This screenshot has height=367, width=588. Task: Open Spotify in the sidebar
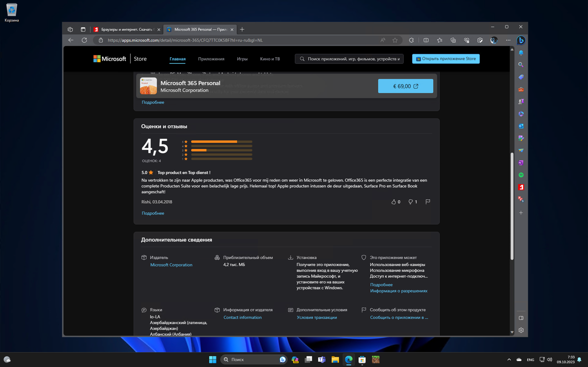pyautogui.click(x=521, y=175)
